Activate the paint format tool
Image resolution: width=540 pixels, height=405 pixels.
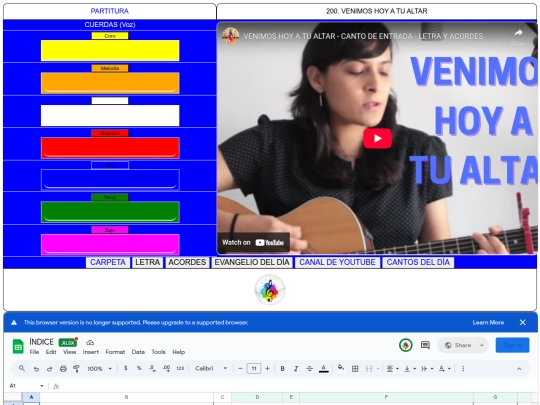click(76, 368)
